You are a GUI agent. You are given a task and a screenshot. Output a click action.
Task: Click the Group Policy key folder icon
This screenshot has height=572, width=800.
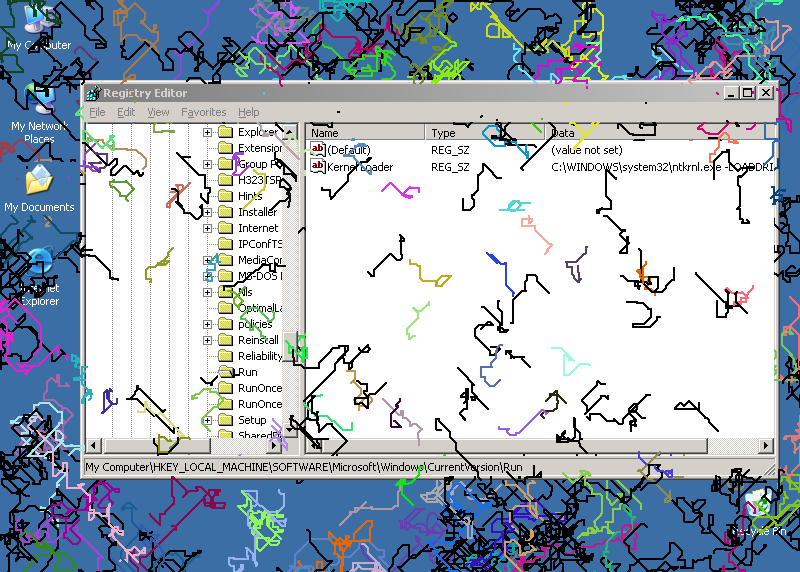click(x=226, y=164)
